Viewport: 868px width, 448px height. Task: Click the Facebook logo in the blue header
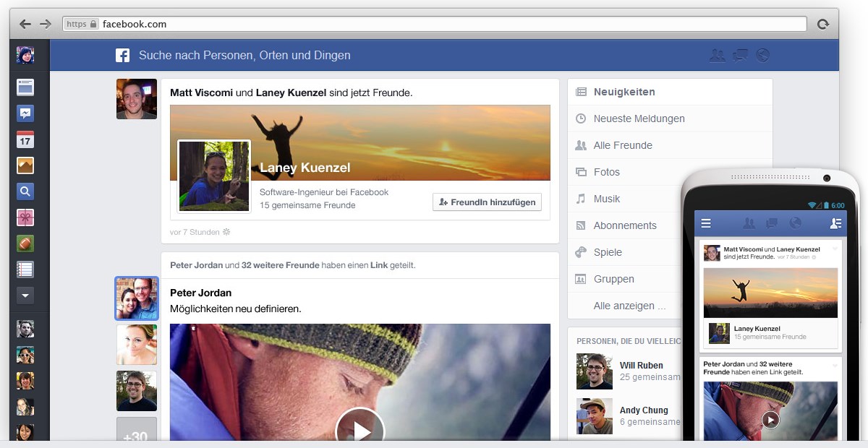[x=123, y=56]
